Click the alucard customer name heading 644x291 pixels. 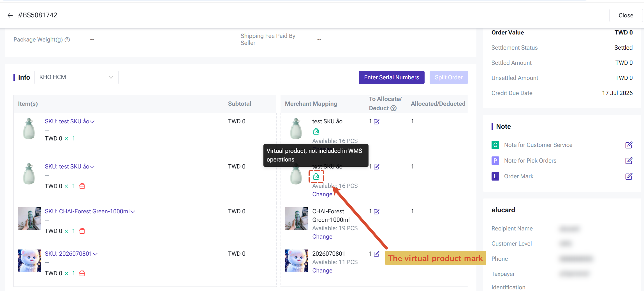point(503,210)
